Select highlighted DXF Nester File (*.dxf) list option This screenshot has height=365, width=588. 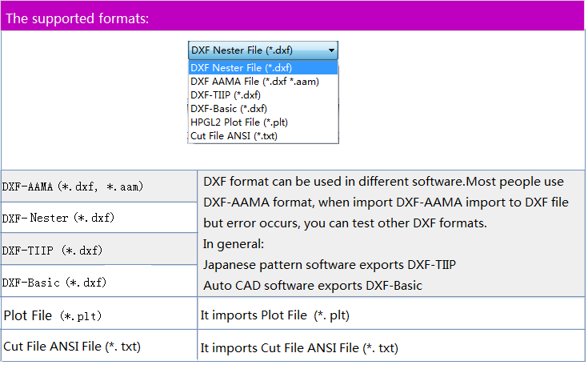[242, 68]
